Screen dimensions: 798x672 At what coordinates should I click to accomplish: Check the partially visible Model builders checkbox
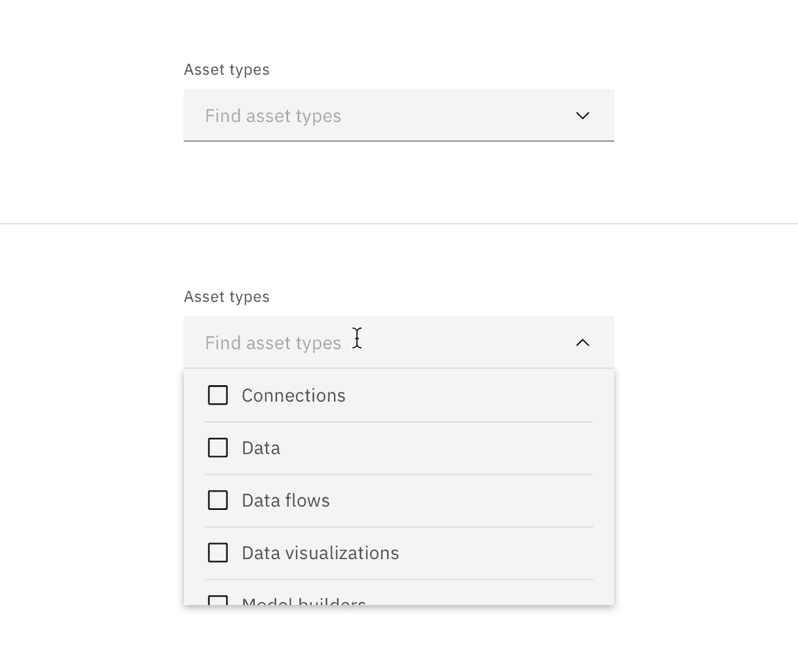(x=218, y=601)
